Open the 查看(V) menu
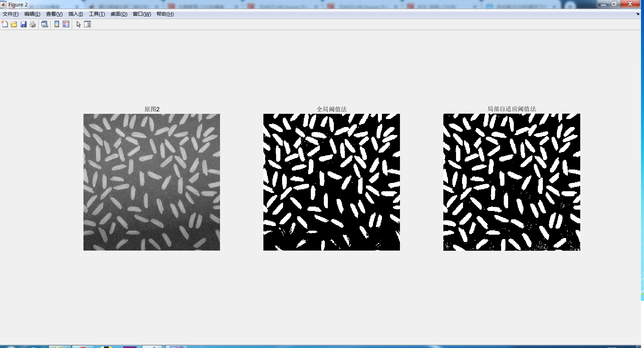Image resolution: width=644 pixels, height=348 pixels. click(x=54, y=14)
